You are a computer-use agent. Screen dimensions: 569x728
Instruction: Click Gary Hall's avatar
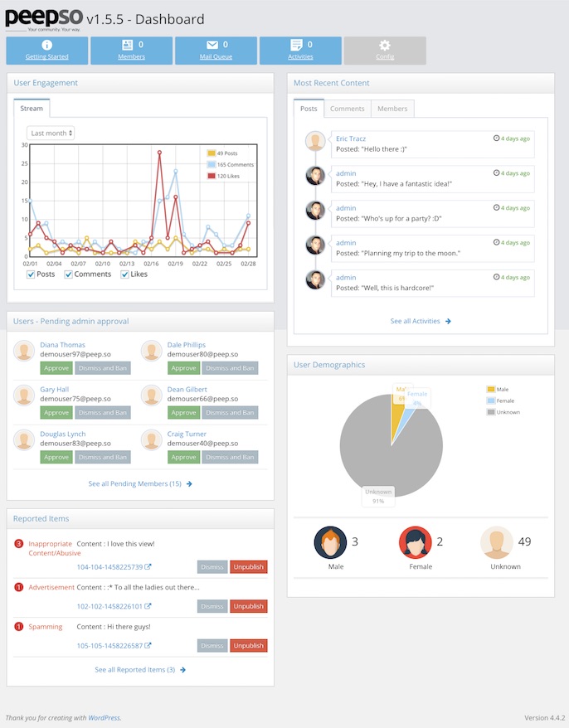click(24, 396)
